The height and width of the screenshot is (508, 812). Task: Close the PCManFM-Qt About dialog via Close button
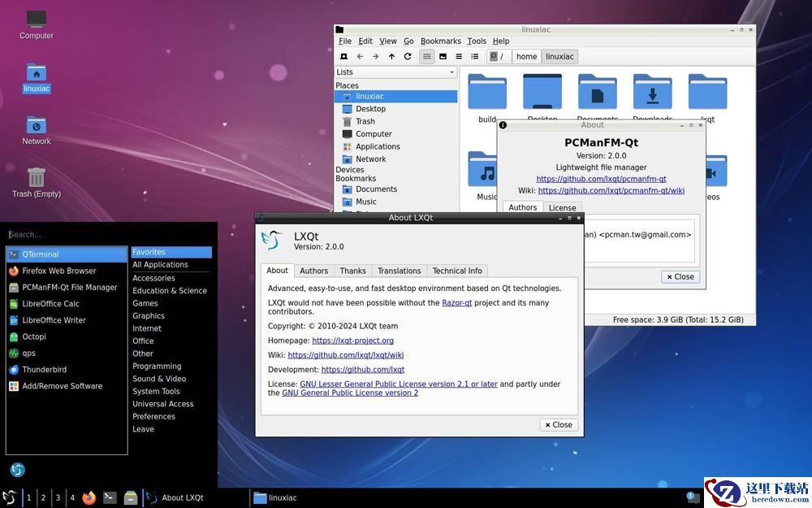tap(680, 277)
